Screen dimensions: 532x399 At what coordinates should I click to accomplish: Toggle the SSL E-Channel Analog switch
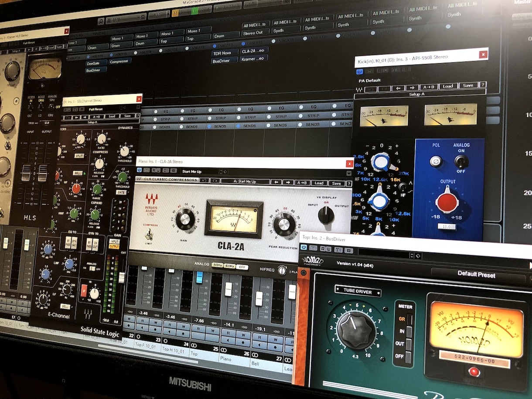coord(92,269)
